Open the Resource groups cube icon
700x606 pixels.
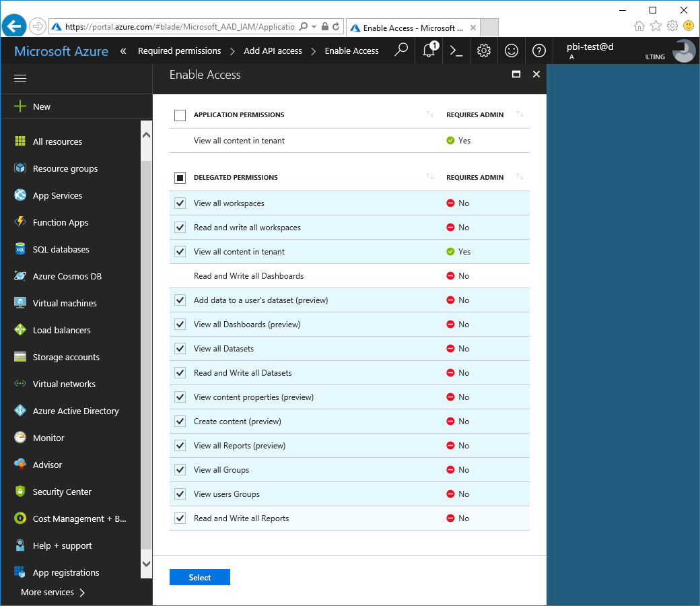click(20, 168)
